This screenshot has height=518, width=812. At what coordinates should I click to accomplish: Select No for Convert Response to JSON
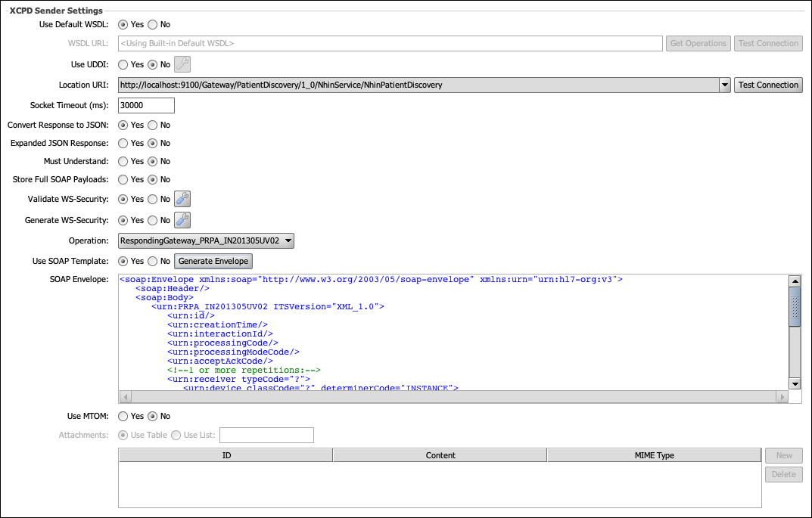click(x=152, y=126)
